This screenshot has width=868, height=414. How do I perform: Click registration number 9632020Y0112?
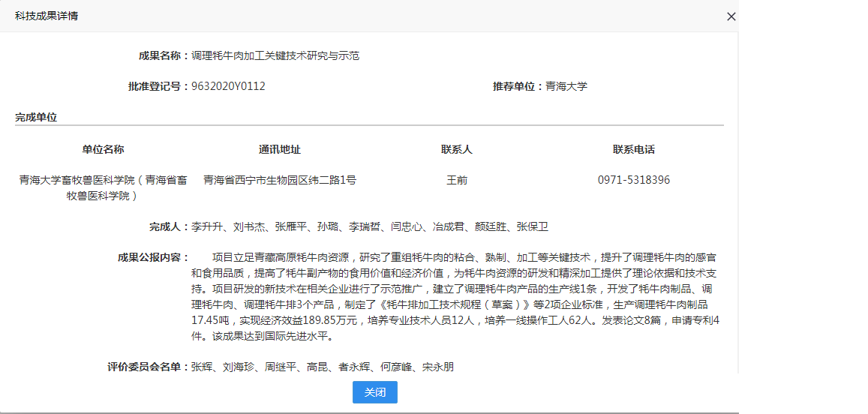tap(228, 86)
